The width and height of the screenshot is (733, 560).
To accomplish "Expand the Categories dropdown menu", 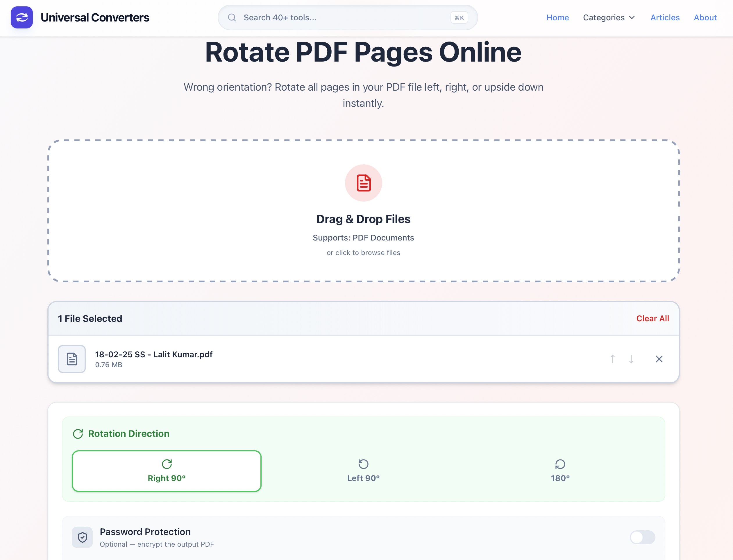I will tap(604, 17).
